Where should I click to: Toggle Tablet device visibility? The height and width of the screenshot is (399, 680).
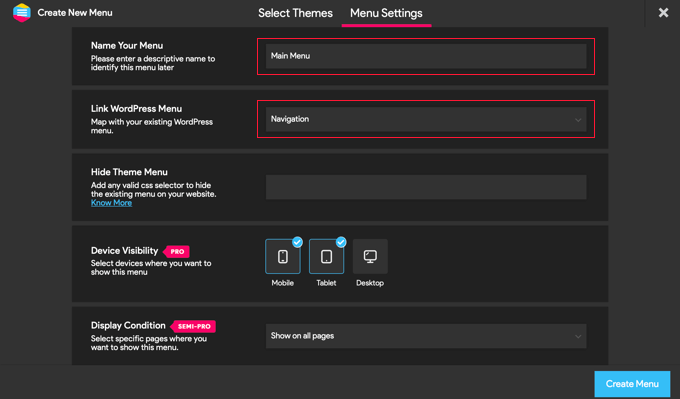[x=327, y=256]
